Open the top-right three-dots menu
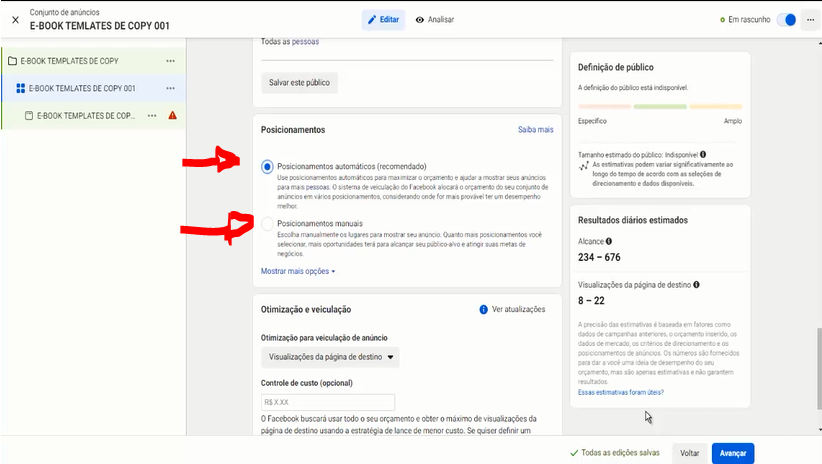The width and height of the screenshot is (822, 464). pyautogui.click(x=810, y=20)
